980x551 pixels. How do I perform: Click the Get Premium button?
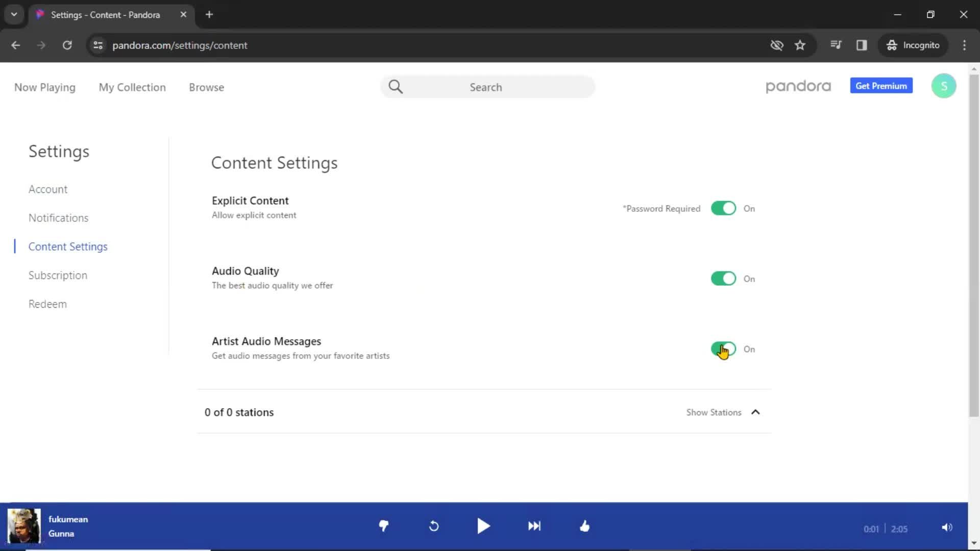coord(883,86)
